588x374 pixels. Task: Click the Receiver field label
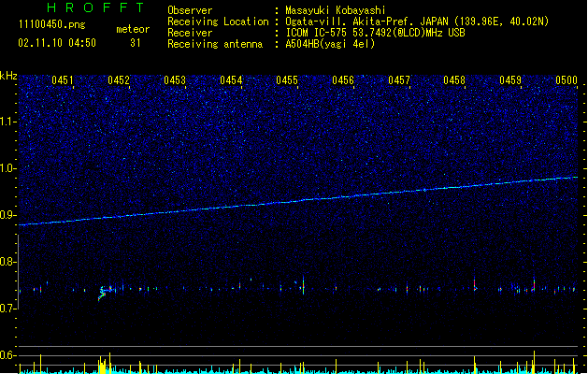point(190,33)
